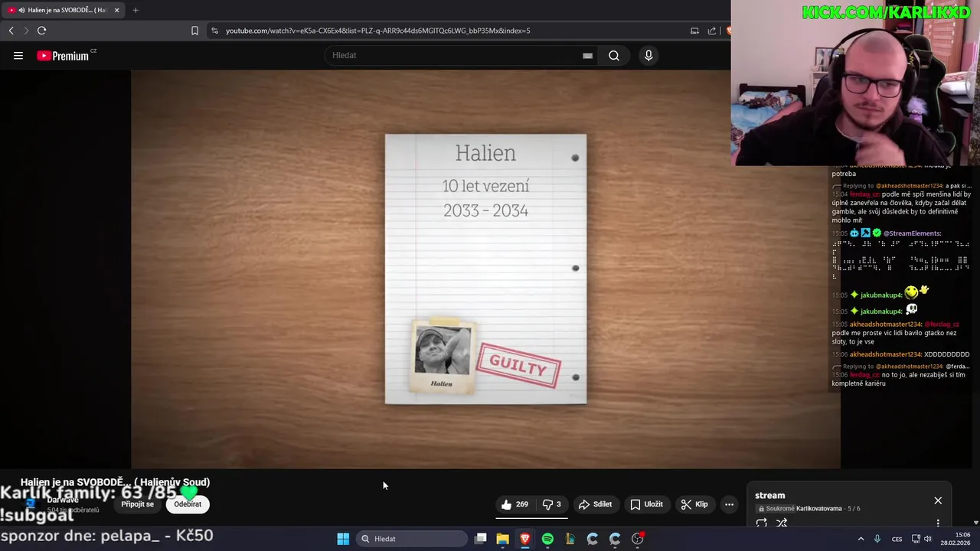980x551 pixels.
Task: Open site settings icon in address bar
Action: pos(214,31)
